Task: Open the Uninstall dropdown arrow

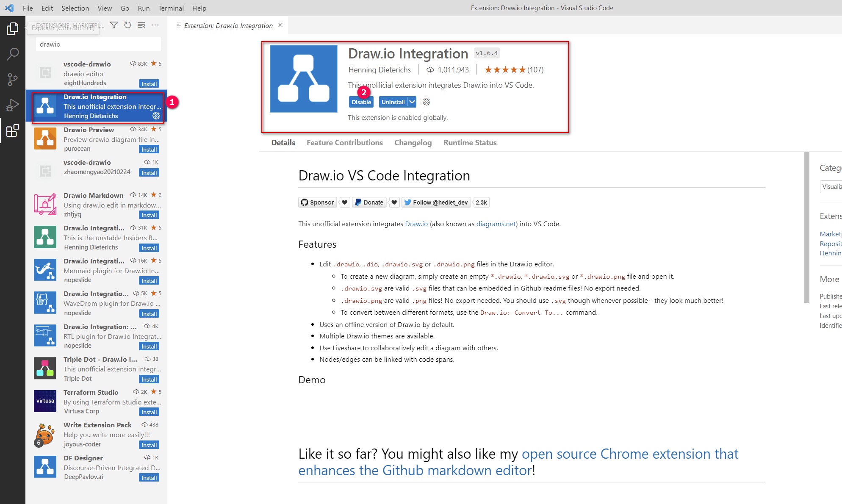Action: (412, 102)
